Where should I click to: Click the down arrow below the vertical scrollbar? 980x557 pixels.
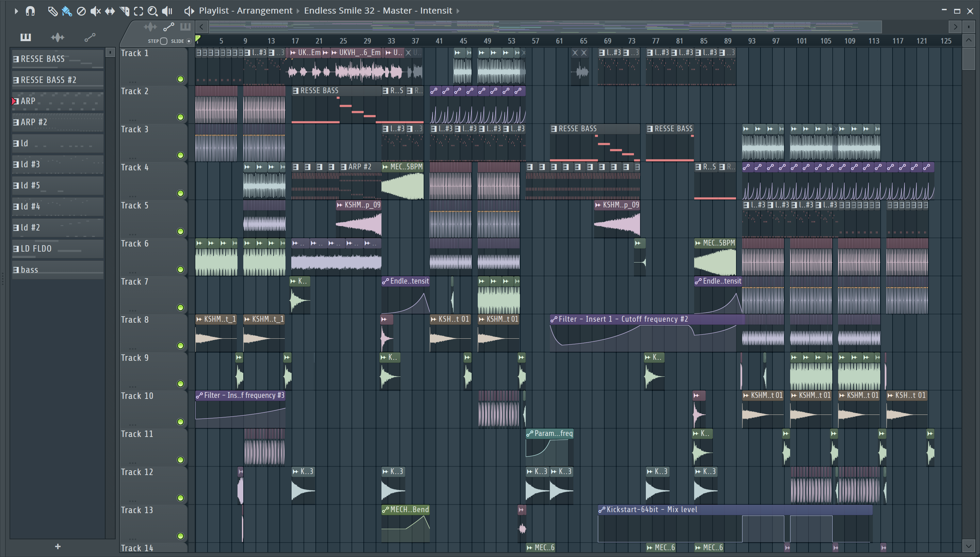point(968,546)
